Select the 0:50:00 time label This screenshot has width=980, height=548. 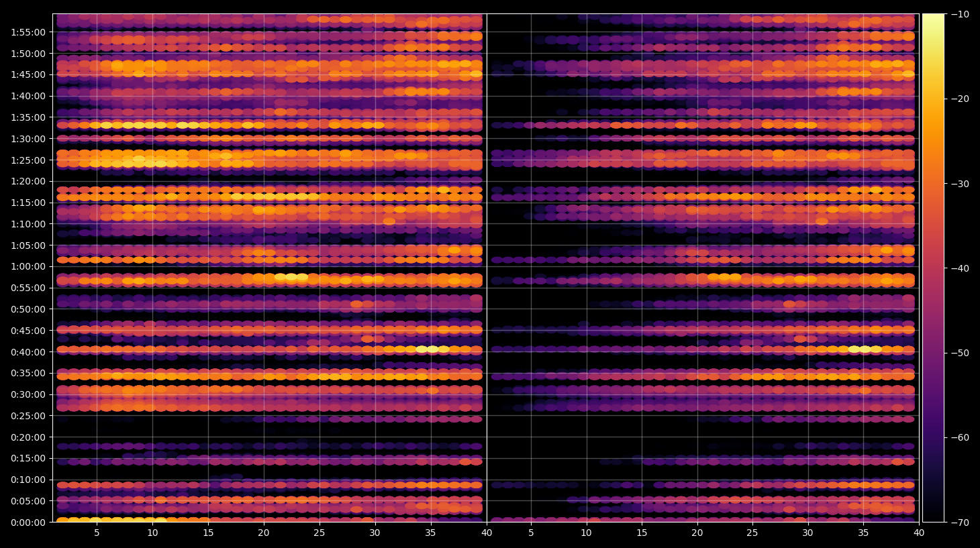[28, 309]
